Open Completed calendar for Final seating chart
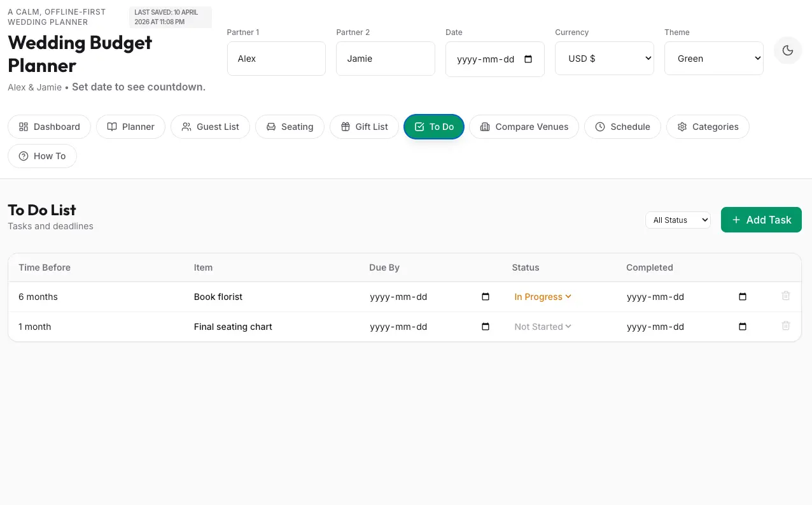The height and width of the screenshot is (505, 812). 742,327
